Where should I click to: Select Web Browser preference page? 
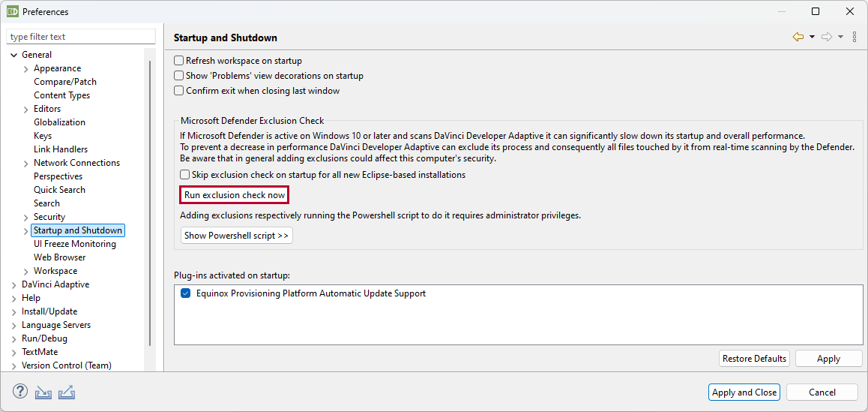pos(60,257)
